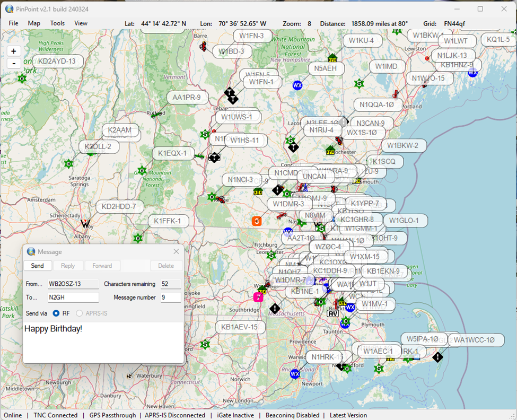Click the pink 7 station icon

(258, 297)
